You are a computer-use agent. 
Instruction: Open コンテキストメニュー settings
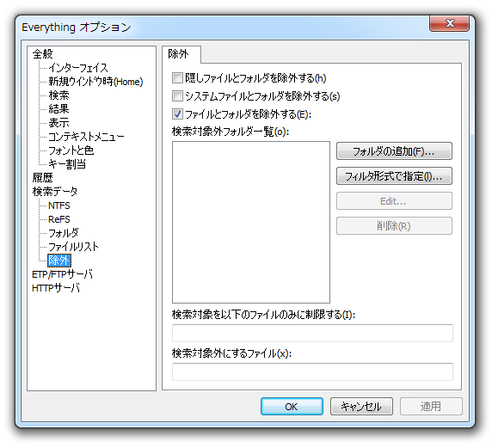coord(86,137)
